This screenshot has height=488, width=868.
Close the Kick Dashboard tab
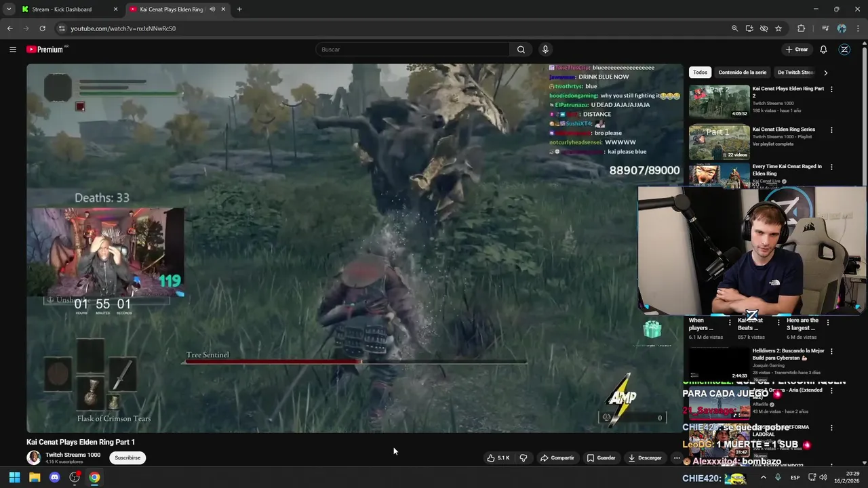tap(115, 9)
